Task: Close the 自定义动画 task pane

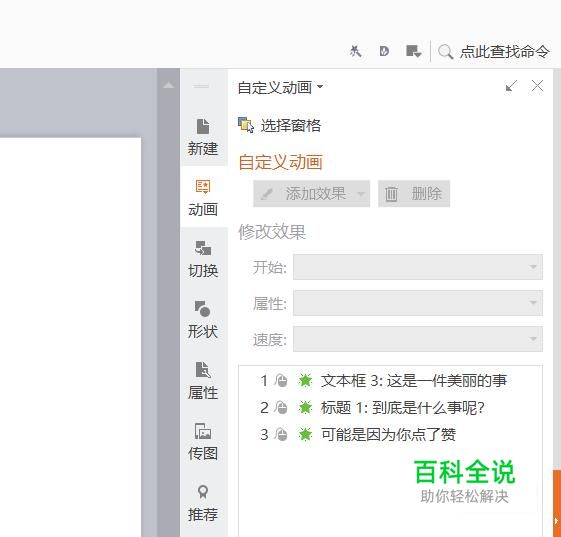Action: click(x=537, y=86)
